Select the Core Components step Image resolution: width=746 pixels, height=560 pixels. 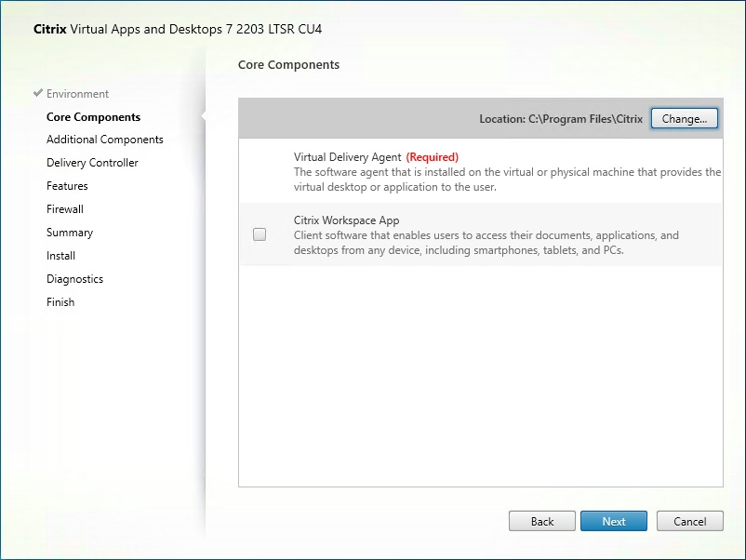tap(93, 116)
